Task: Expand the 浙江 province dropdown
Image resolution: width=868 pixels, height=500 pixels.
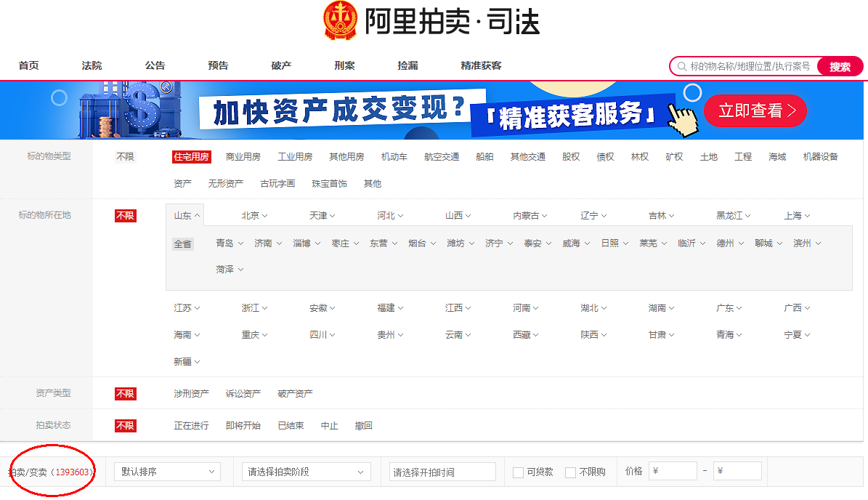Action: [x=254, y=308]
